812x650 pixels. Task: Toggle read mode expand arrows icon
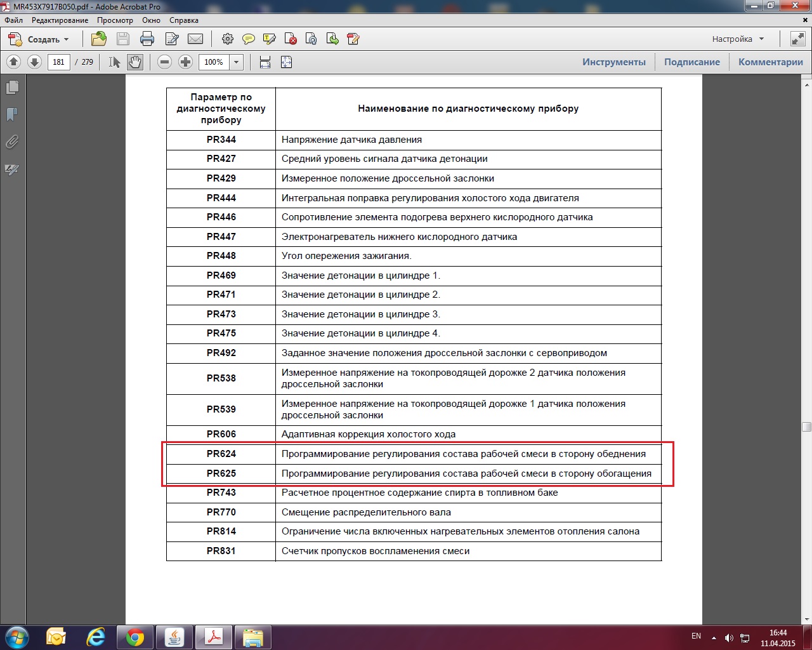797,39
